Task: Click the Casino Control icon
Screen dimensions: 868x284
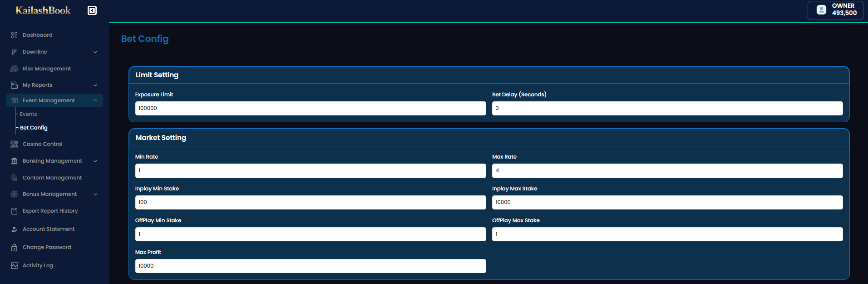Action: pyautogui.click(x=15, y=144)
